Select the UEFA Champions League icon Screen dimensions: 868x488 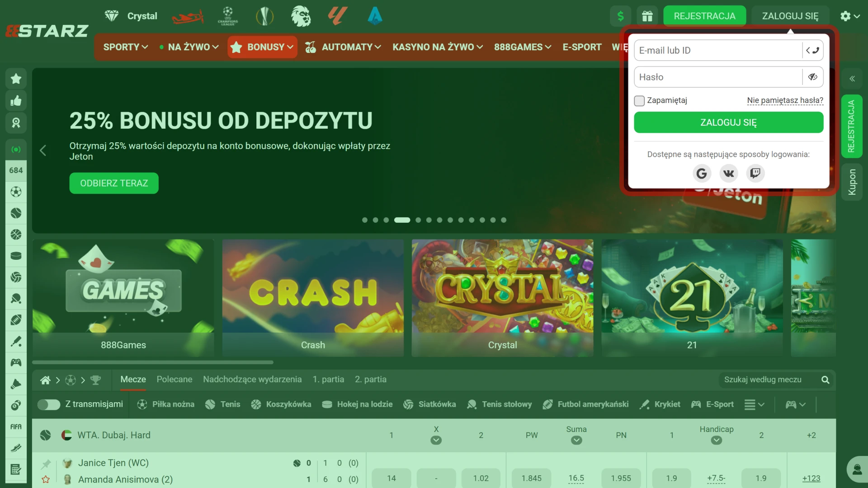coord(228,16)
